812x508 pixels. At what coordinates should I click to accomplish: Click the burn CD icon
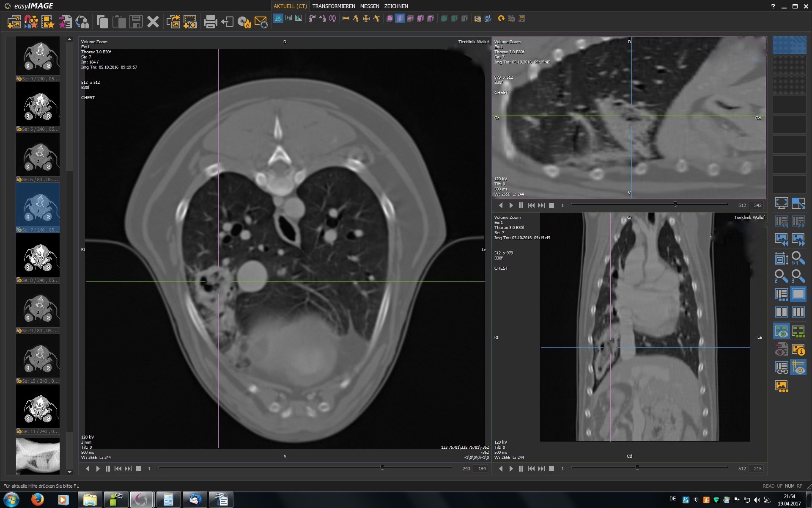click(x=244, y=22)
